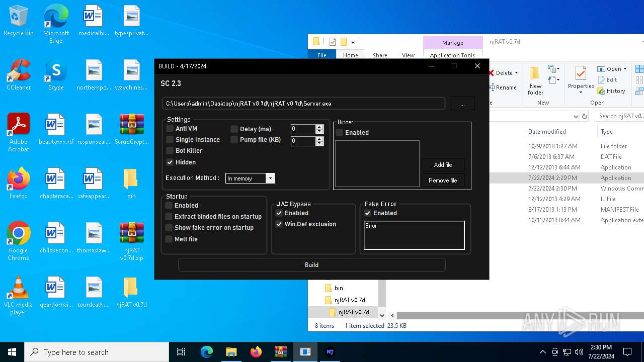Select the northernpo image file icon
Viewport: 644px width, 362px height.
click(x=94, y=75)
